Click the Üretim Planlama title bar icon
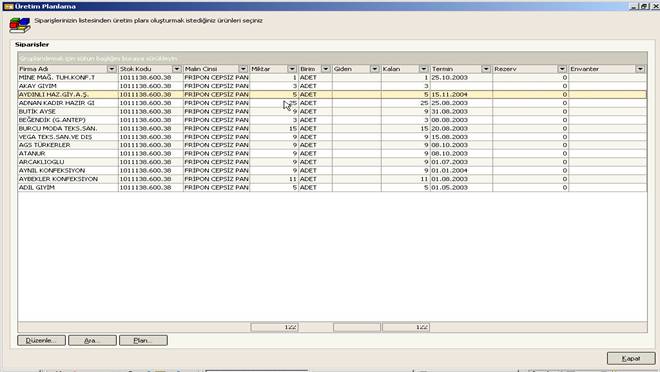The image size is (660, 372). [8, 6]
